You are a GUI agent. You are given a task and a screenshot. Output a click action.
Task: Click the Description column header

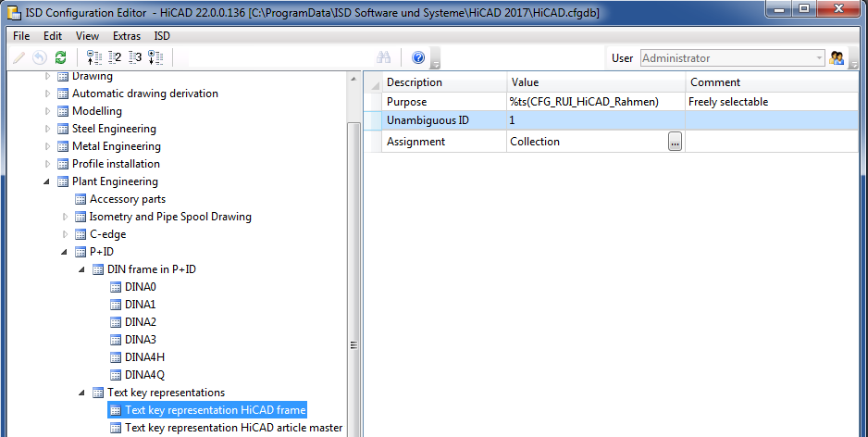[444, 82]
